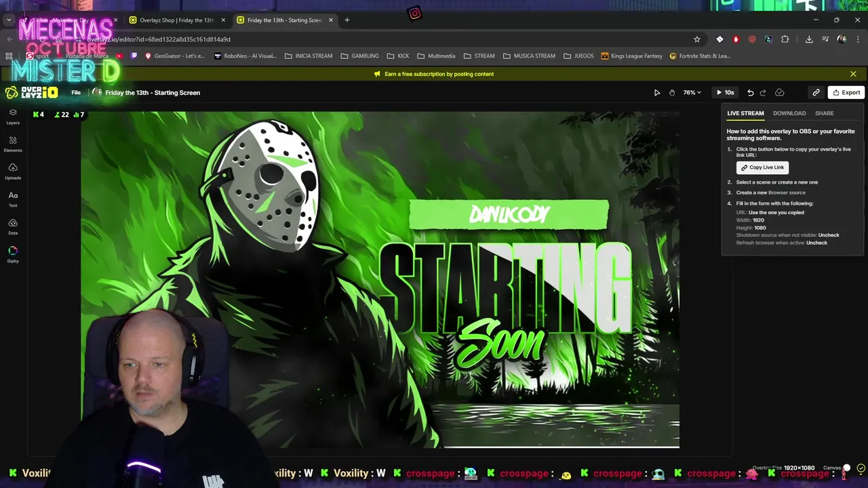Image resolution: width=868 pixels, height=488 pixels.
Task: Open the Twitch bookmark icon
Action: [x=134, y=56]
